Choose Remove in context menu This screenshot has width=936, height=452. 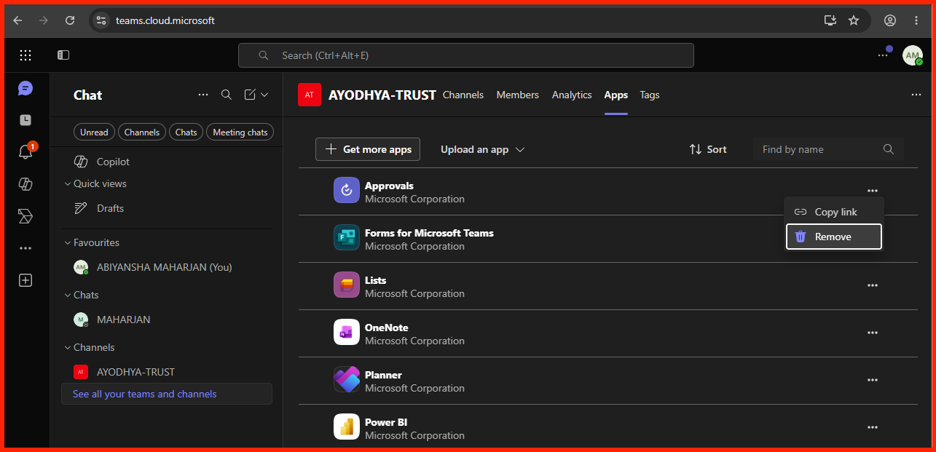(834, 237)
